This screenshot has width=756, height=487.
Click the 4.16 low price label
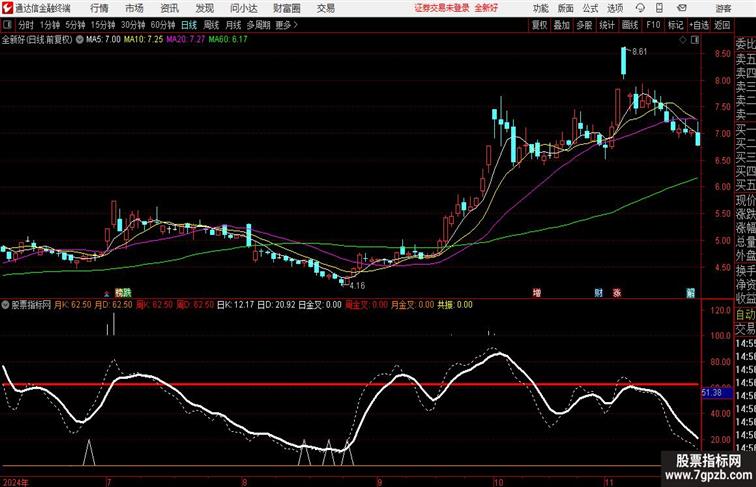click(x=357, y=285)
